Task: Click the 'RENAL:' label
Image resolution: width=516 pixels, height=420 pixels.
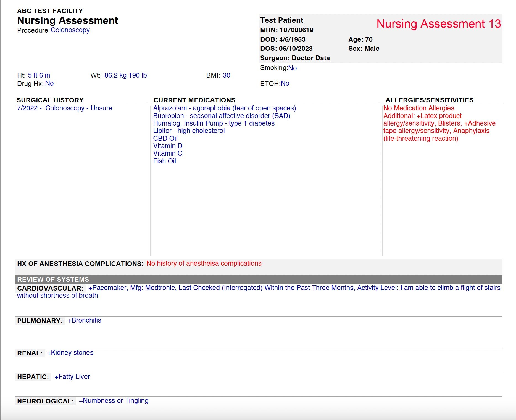Action: click(x=30, y=353)
